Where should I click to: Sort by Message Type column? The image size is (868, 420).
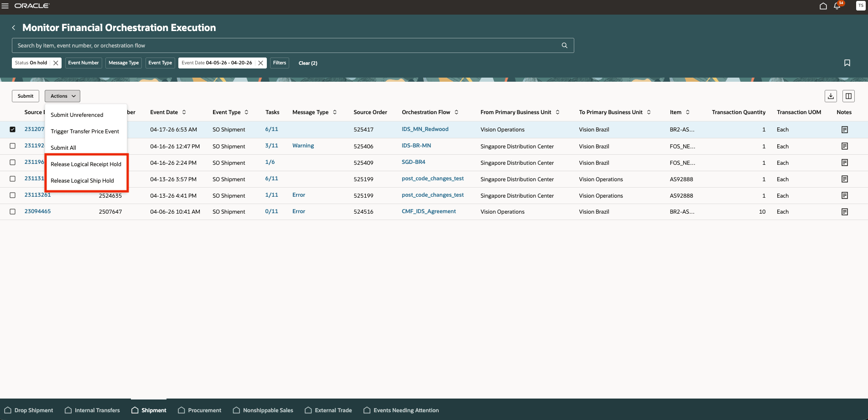334,112
